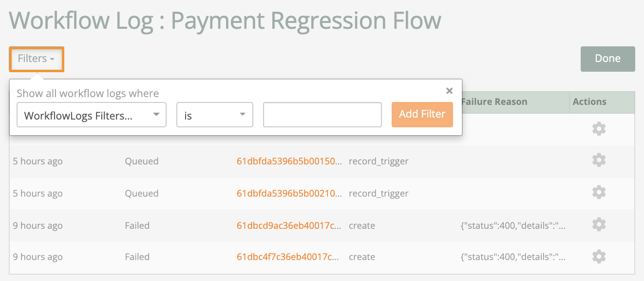
Task: Close the filter popup with the x
Action: [450, 91]
